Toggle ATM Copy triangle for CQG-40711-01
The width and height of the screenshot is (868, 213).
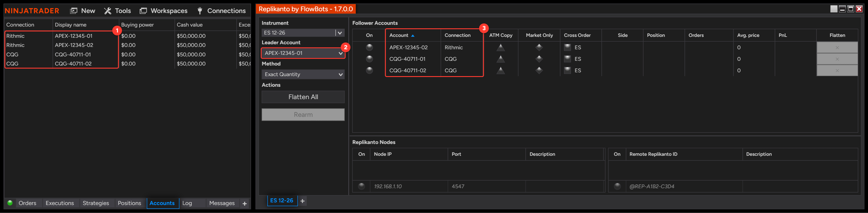pos(500,59)
